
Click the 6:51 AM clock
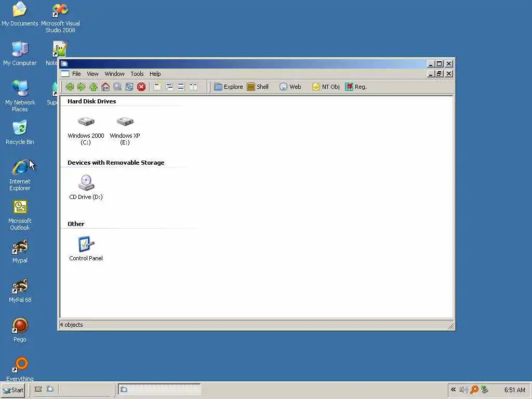(514, 390)
